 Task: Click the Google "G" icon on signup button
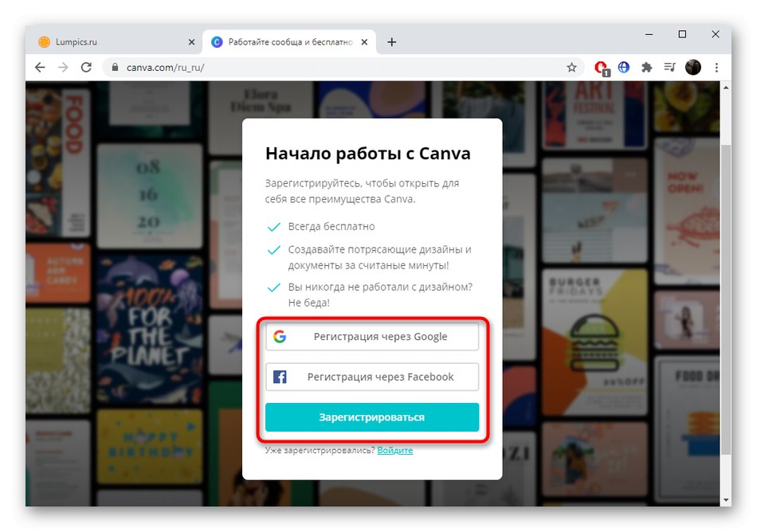coord(280,336)
